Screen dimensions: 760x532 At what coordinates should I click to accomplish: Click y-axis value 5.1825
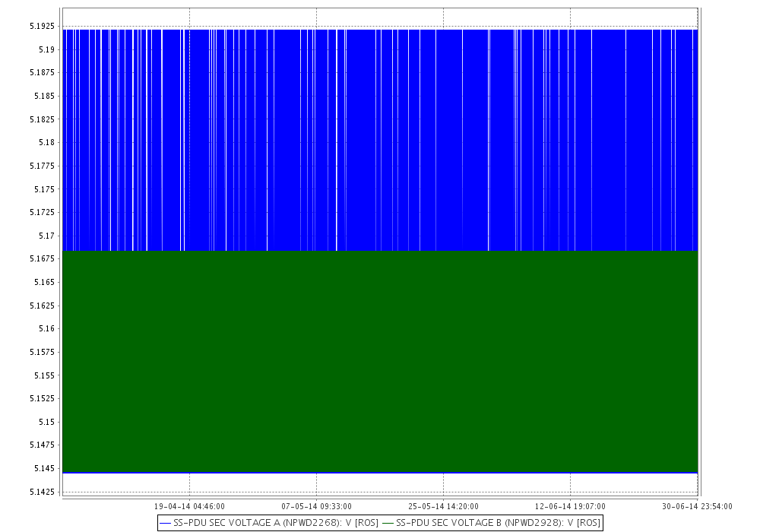click(42, 119)
